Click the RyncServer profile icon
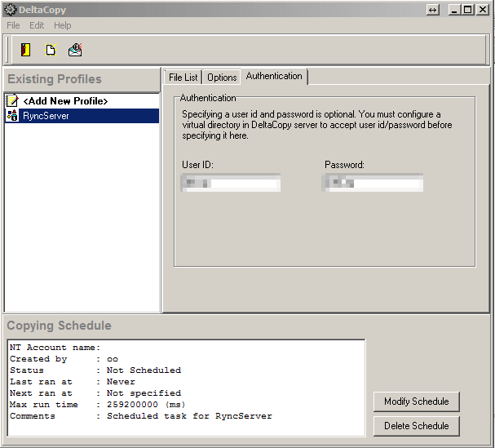The width and height of the screenshot is (495, 448). tap(12, 116)
